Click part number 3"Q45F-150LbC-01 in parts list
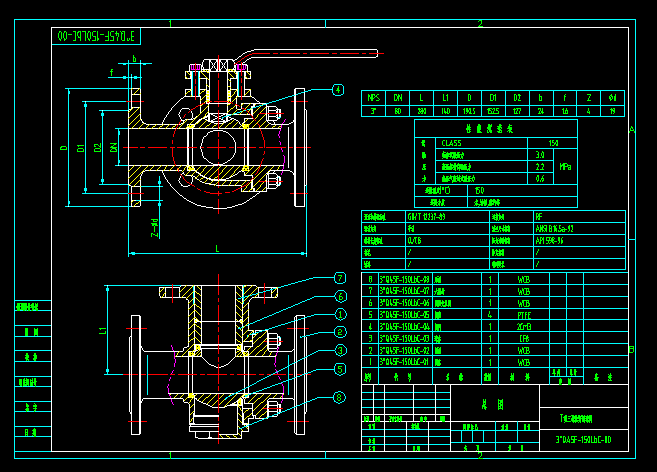Viewport: 657px width, 472px height. tap(406, 362)
